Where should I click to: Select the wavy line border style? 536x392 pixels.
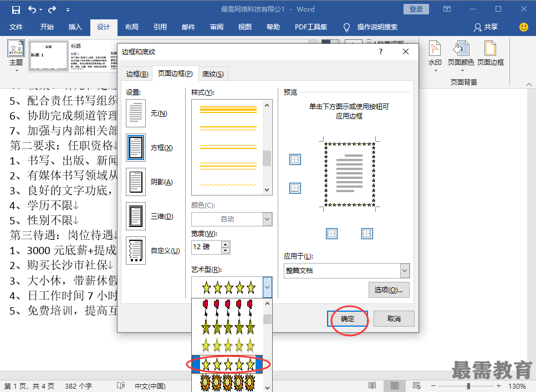tap(228, 185)
